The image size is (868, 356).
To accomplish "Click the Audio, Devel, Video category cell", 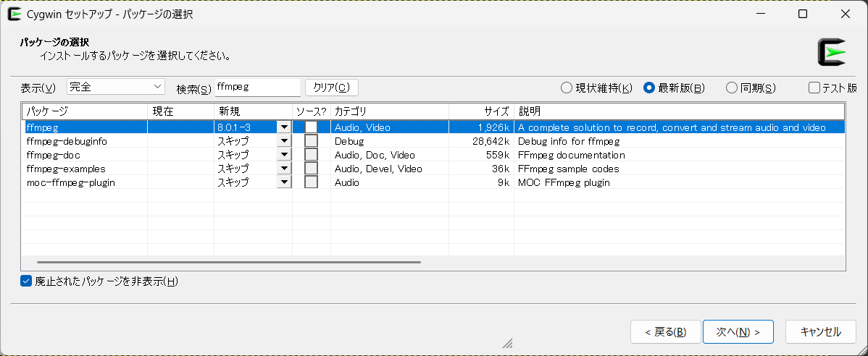I will (x=378, y=169).
